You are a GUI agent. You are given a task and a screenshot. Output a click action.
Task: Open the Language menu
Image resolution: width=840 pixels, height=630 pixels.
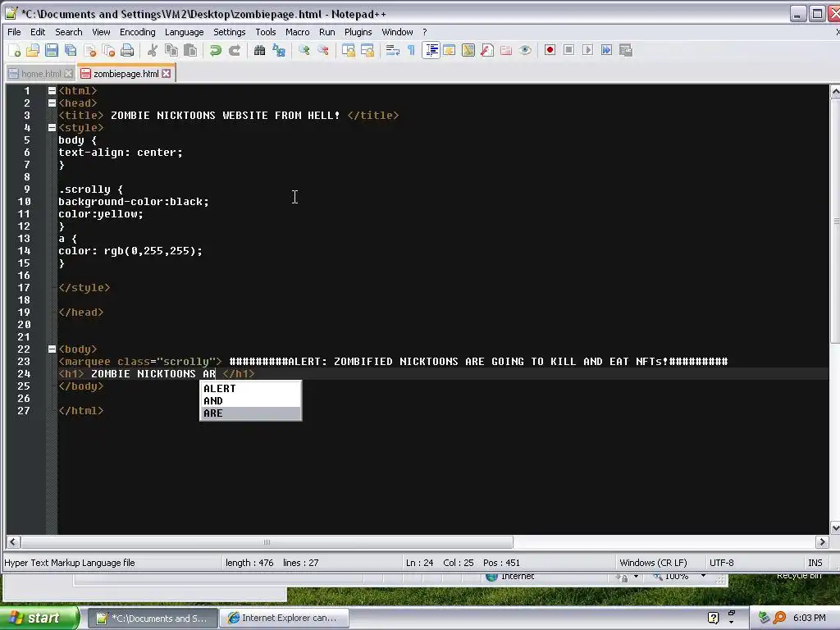184,32
